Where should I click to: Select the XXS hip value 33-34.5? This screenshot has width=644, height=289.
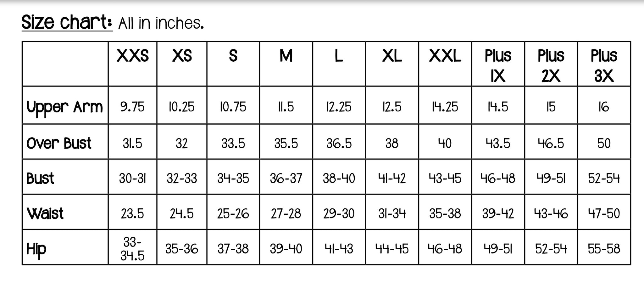pyautogui.click(x=132, y=249)
